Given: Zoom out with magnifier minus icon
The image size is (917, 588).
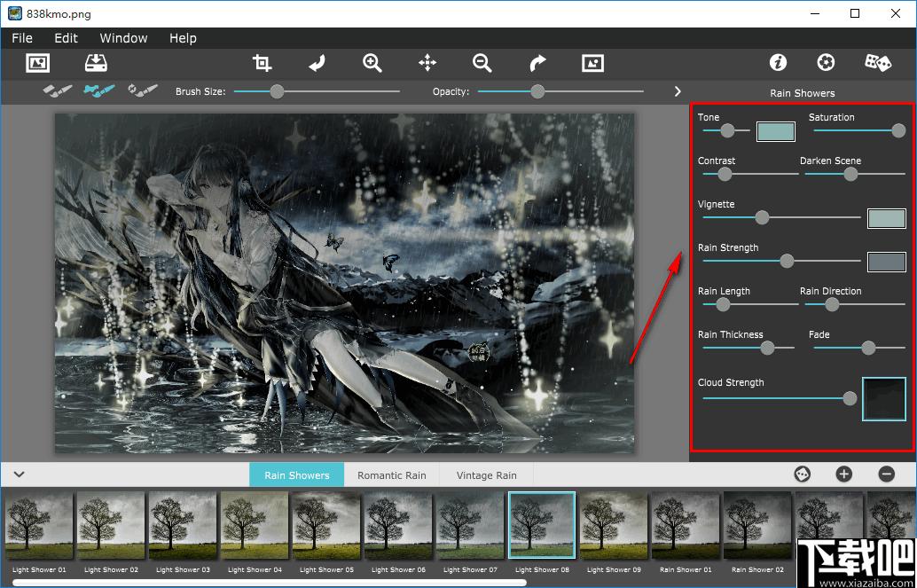Looking at the screenshot, I should [x=482, y=63].
